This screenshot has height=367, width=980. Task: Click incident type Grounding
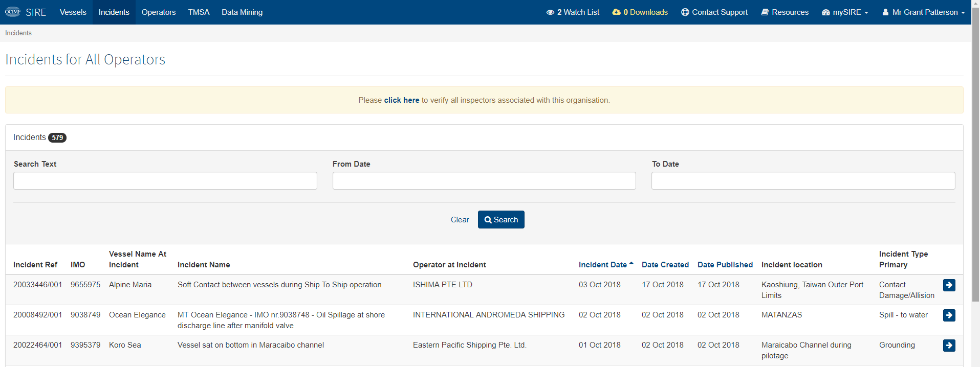click(x=897, y=345)
